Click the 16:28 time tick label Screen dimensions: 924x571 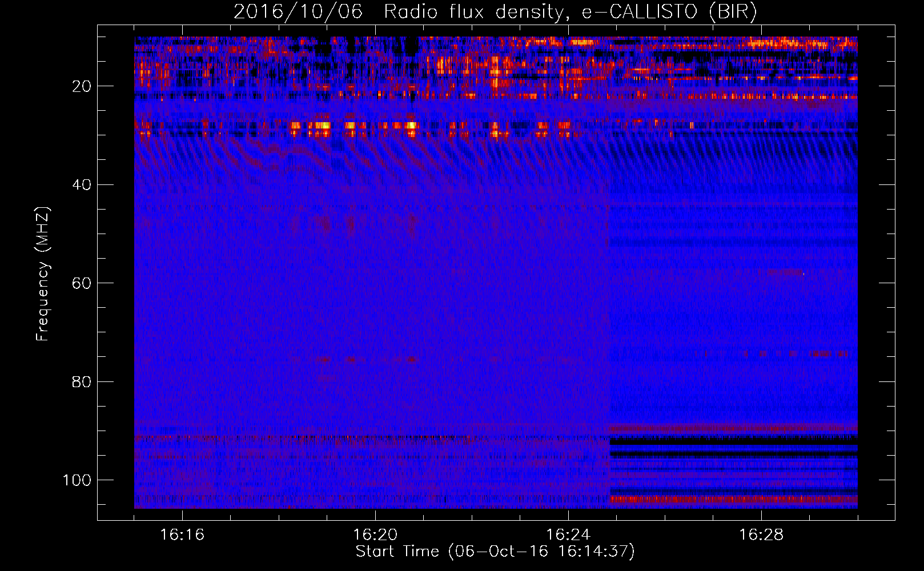761,535
